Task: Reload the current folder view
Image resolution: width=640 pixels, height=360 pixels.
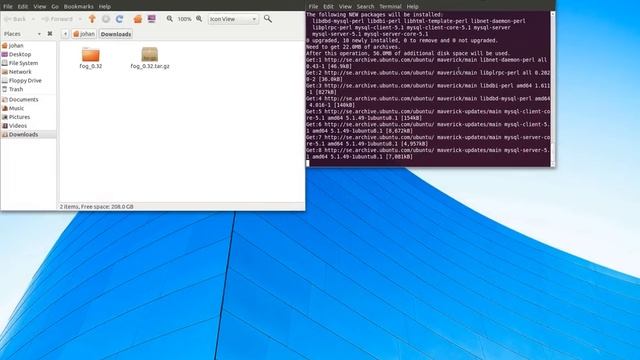Action: tap(120, 19)
